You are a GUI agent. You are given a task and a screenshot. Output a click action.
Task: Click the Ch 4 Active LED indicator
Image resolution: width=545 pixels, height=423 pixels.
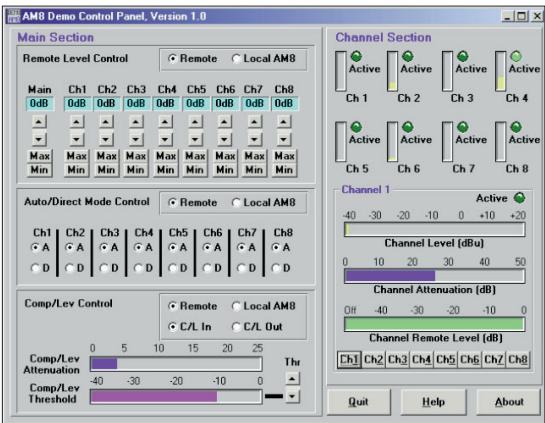[x=516, y=56]
